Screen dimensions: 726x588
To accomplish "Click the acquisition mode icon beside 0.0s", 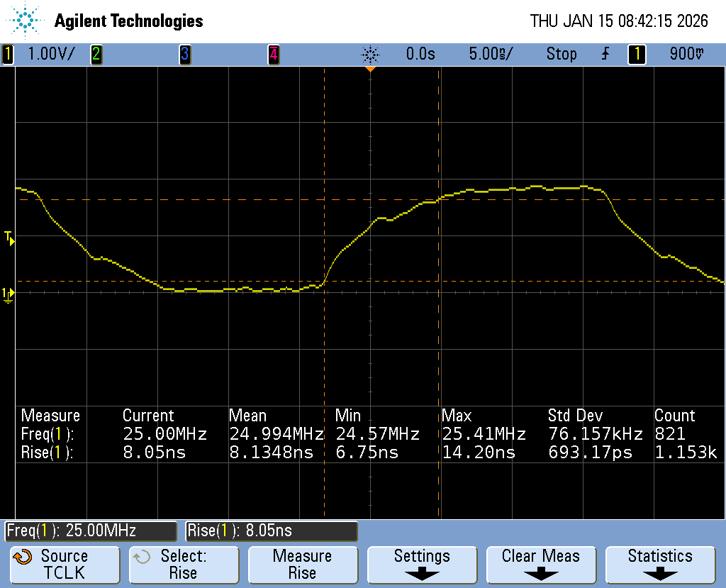I will [x=371, y=54].
